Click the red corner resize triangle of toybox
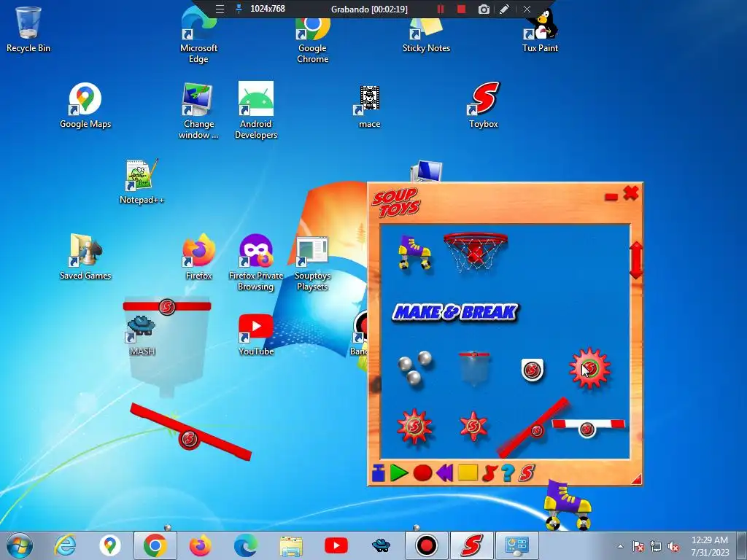This screenshot has height=560, width=747. pos(636,479)
